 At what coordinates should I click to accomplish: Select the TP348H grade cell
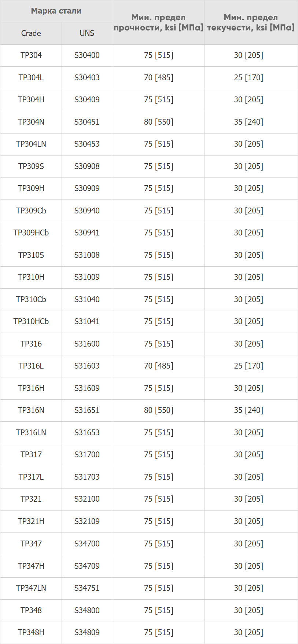click(31, 633)
